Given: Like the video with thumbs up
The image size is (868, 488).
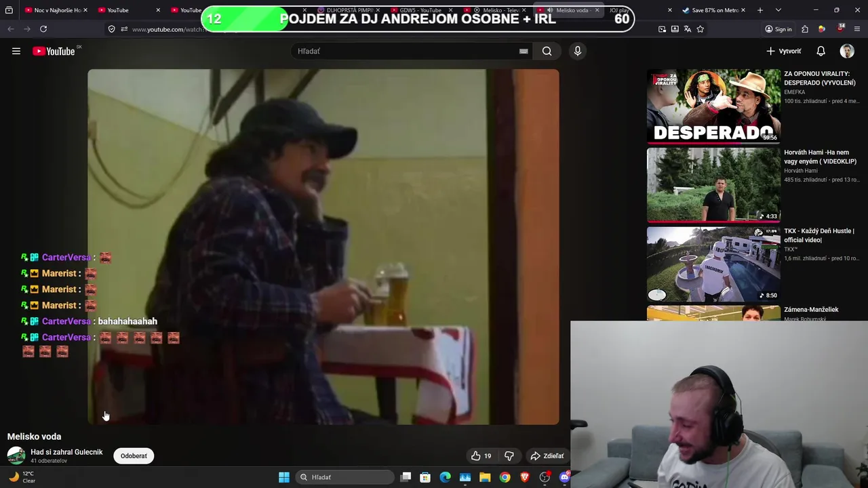Looking at the screenshot, I should pos(481,456).
